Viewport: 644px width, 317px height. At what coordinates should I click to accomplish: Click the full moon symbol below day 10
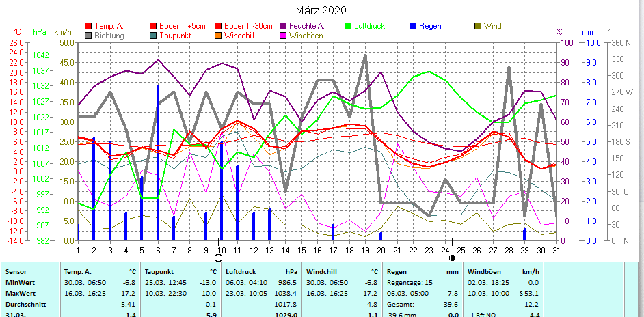pos(219,258)
